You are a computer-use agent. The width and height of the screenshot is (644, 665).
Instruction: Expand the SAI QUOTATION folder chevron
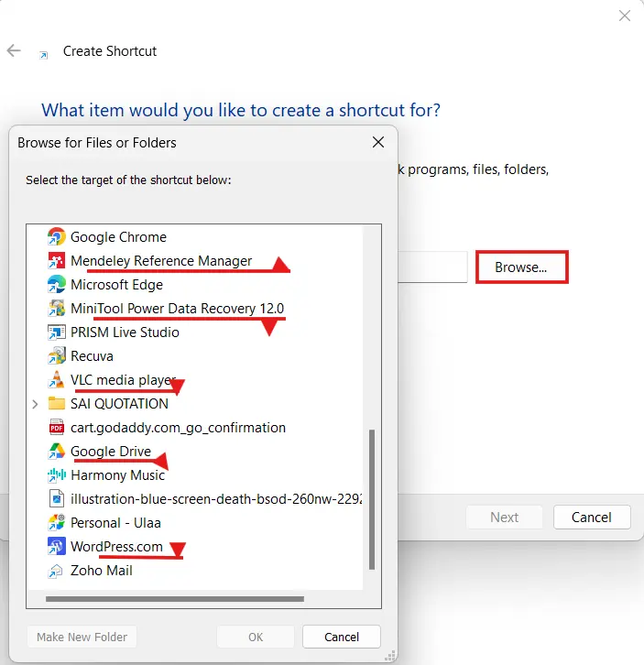(x=35, y=404)
